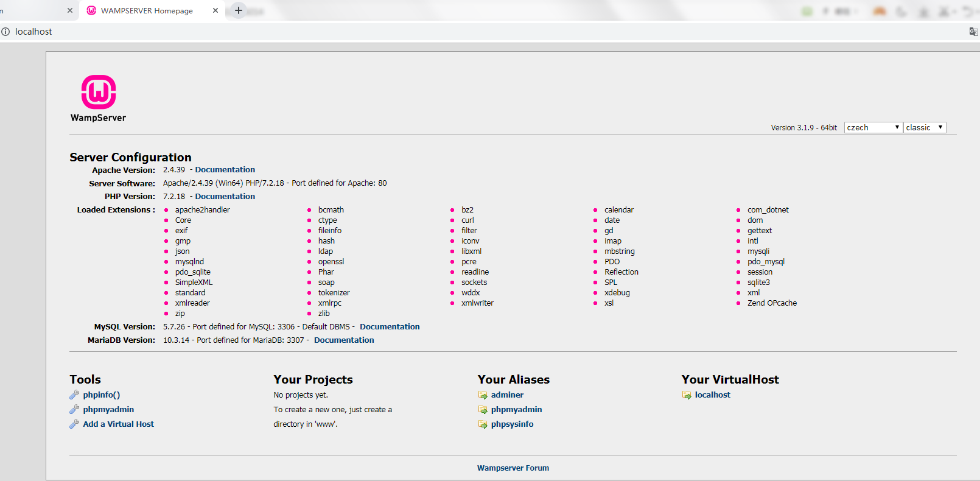Viewport: 980px width, 481px height.
Task: Click the bcmath extension entry
Action: [331, 210]
